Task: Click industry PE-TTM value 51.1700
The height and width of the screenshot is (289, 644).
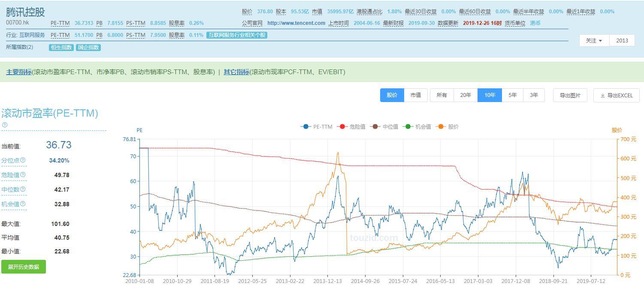Action: click(x=84, y=35)
